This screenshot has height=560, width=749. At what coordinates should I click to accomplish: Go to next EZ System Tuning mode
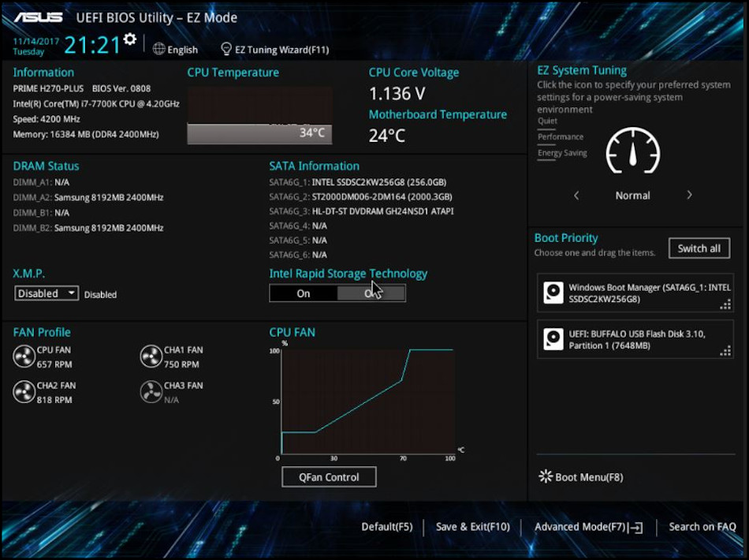[x=689, y=195]
